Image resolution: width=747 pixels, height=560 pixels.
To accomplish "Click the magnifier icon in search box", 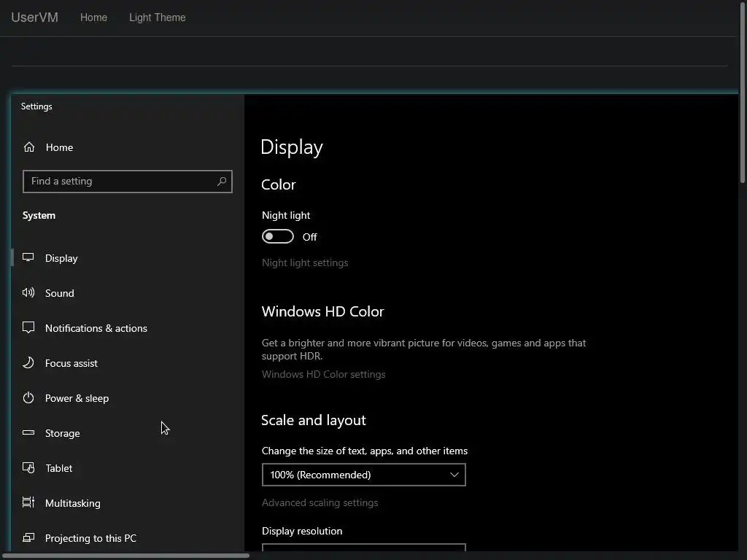I will [x=222, y=182].
